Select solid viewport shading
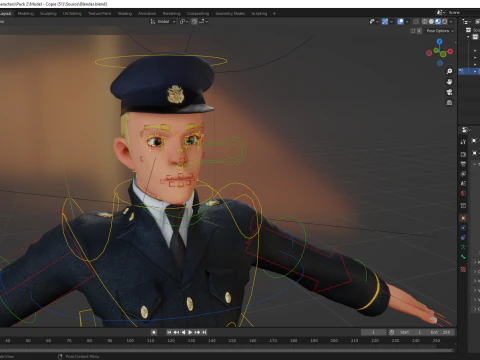Image resolution: width=480 pixels, height=360 pixels. pos(431,22)
